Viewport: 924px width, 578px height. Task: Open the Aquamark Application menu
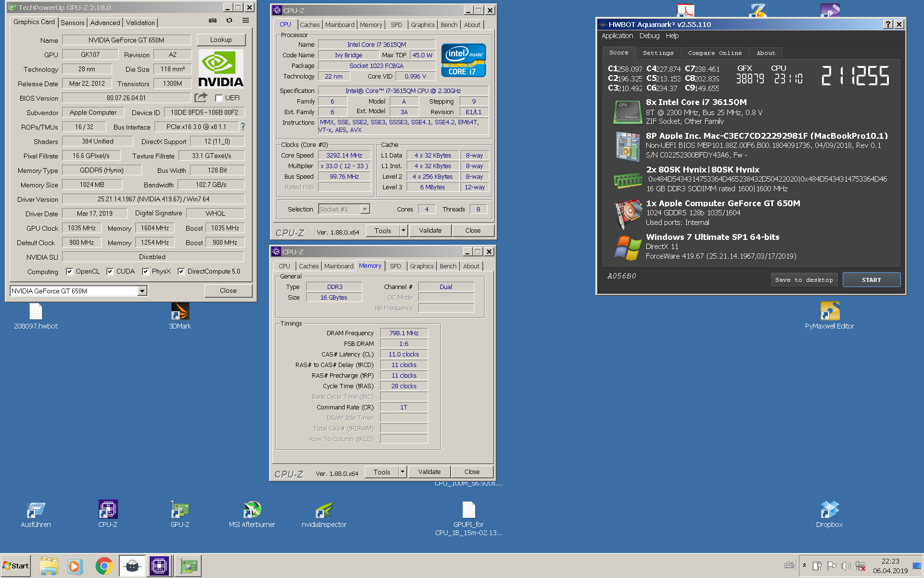[617, 36]
